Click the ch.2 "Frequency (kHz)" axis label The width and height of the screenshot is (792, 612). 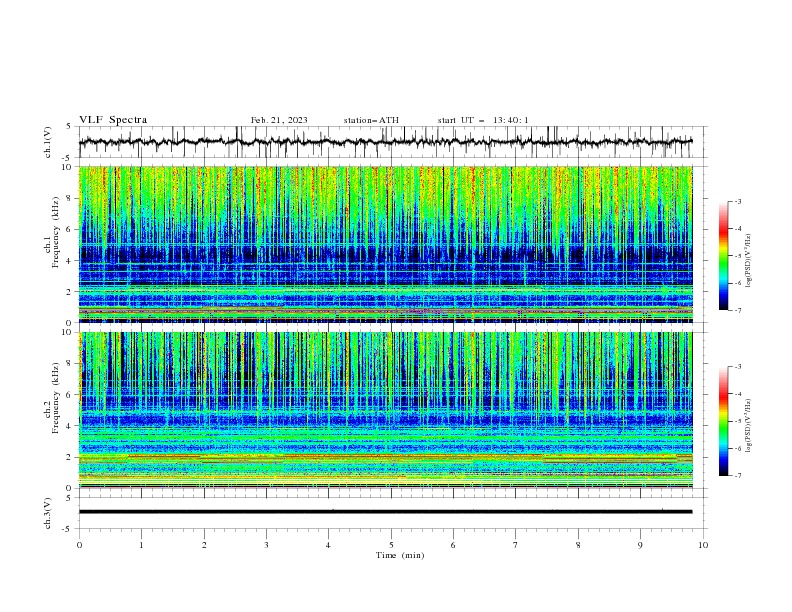point(56,398)
